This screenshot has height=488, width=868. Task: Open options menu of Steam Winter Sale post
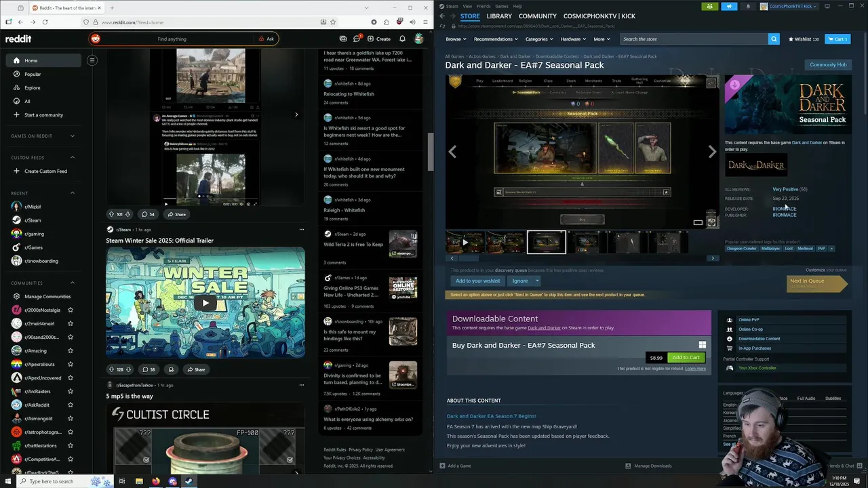[x=302, y=230]
